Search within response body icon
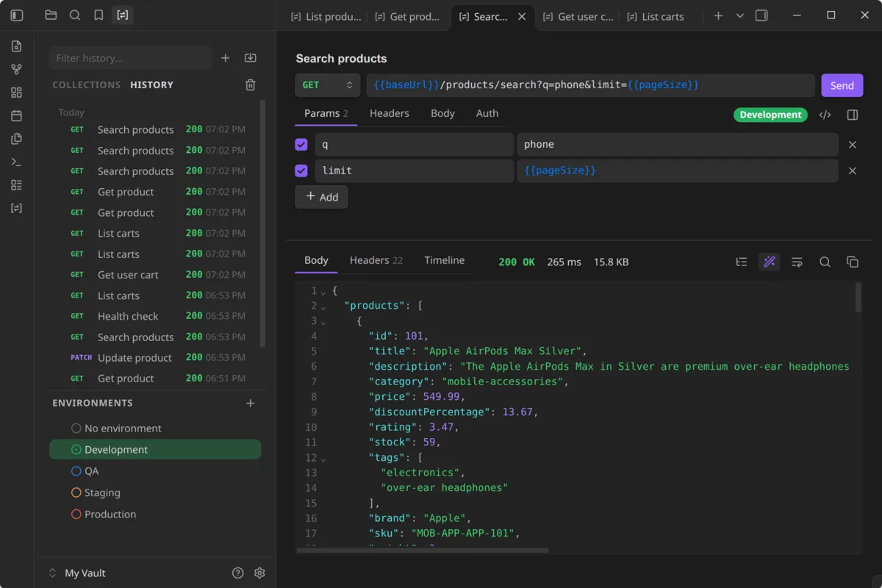The width and height of the screenshot is (882, 588). [x=825, y=262]
